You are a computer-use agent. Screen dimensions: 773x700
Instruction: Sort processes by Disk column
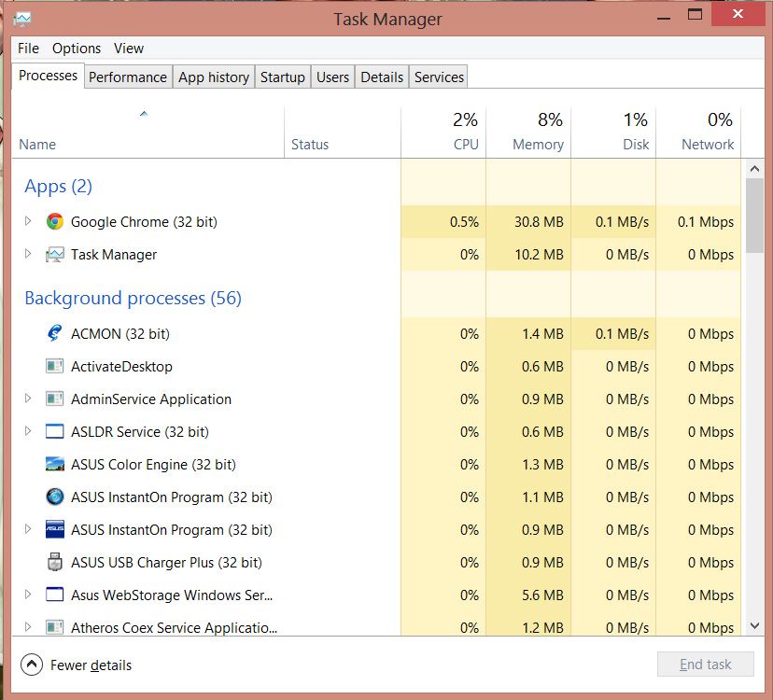613,133
